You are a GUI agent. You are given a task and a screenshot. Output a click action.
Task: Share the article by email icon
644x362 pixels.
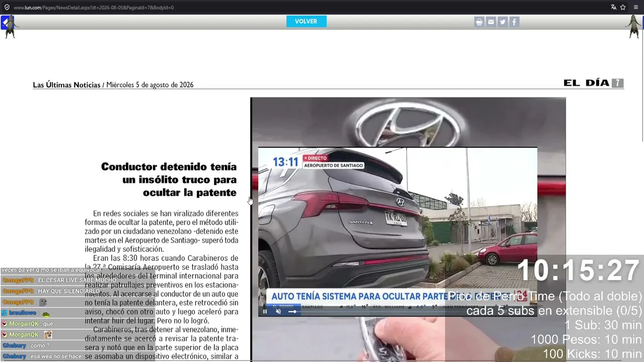coord(491,22)
